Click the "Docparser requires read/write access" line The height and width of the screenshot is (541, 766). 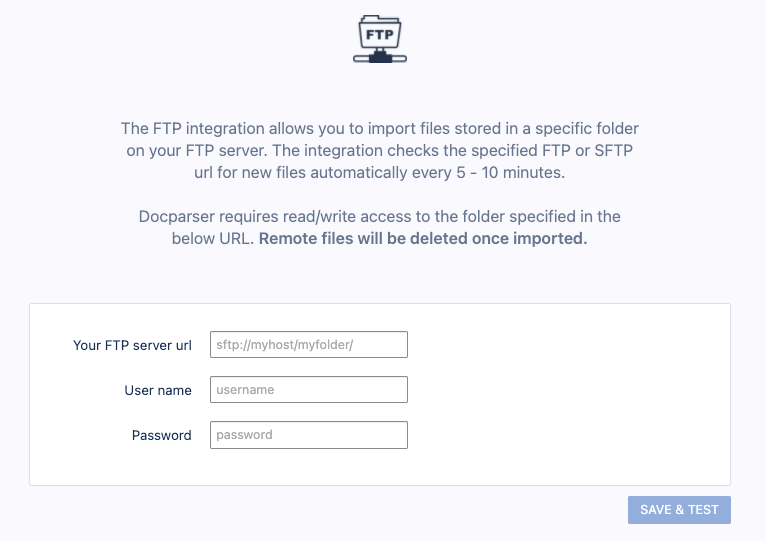point(379,216)
